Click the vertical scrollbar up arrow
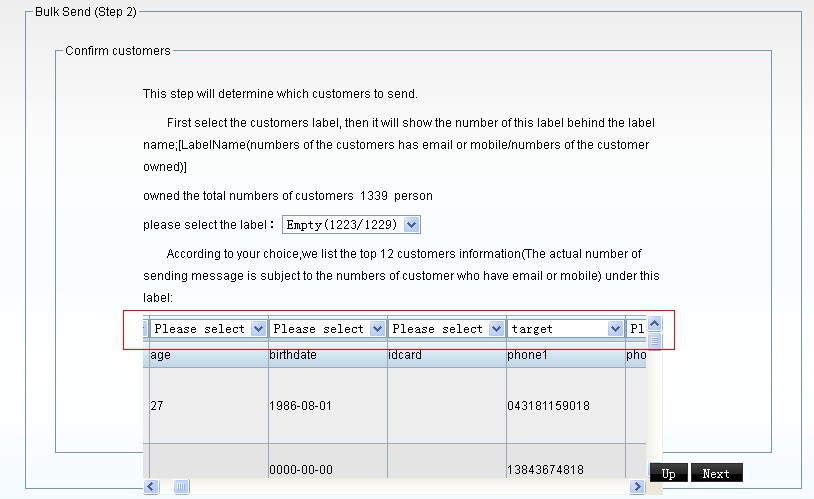The image size is (814, 499). (655, 323)
